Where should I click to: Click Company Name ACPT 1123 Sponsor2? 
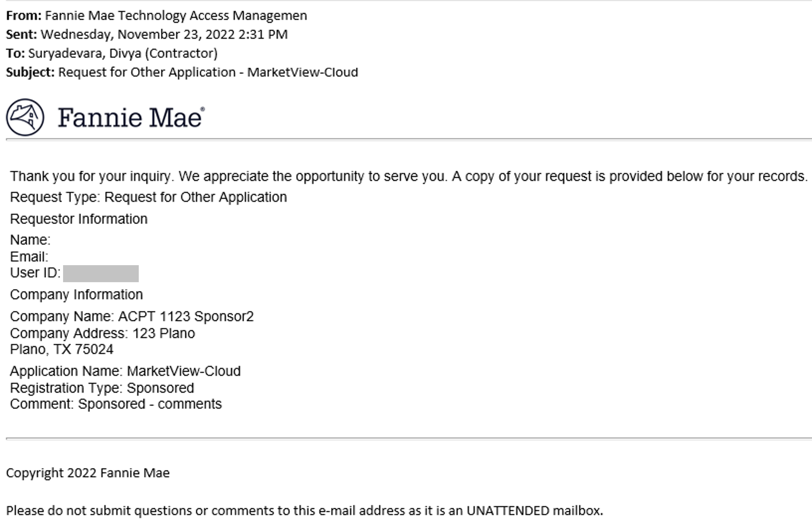132,316
